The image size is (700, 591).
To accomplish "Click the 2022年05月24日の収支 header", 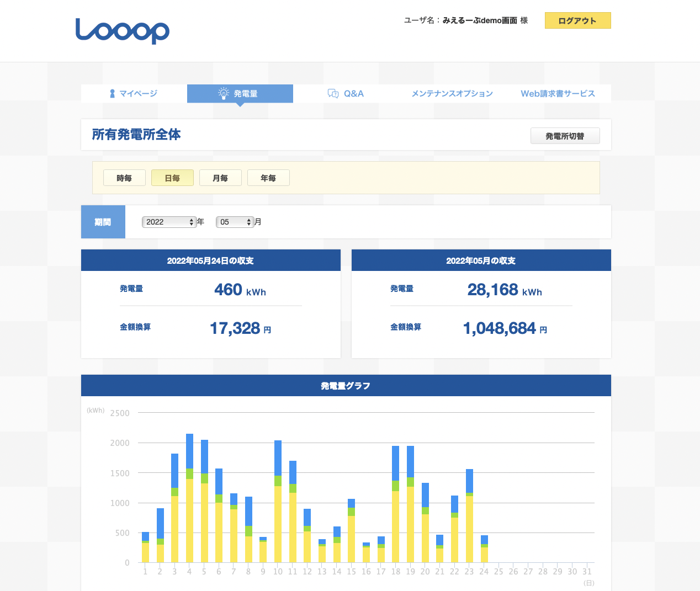I will click(211, 260).
